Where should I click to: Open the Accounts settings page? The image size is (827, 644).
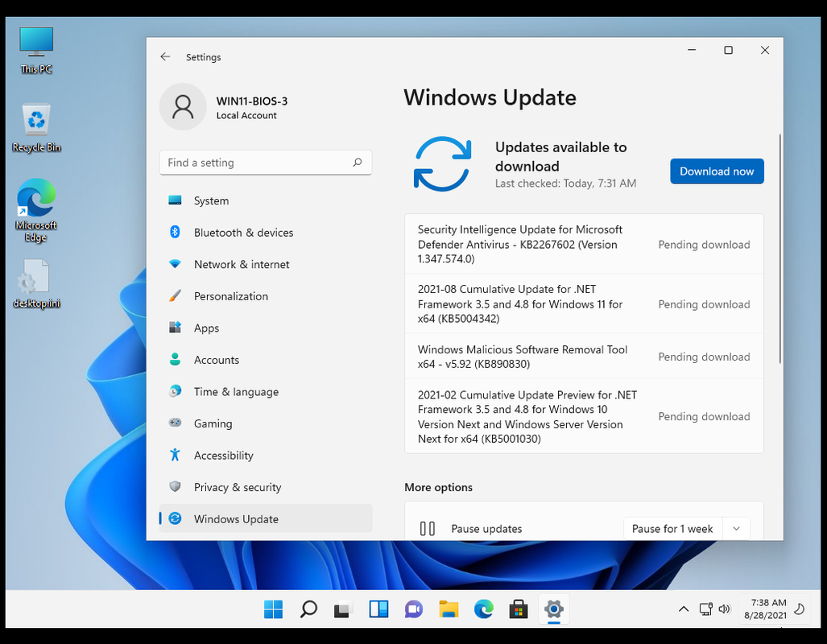pos(266,360)
